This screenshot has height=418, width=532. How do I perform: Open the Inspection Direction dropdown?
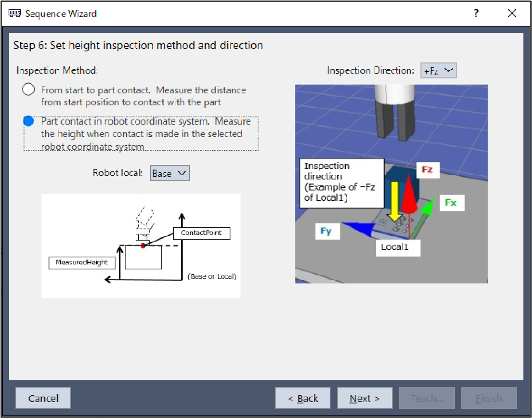(x=438, y=71)
